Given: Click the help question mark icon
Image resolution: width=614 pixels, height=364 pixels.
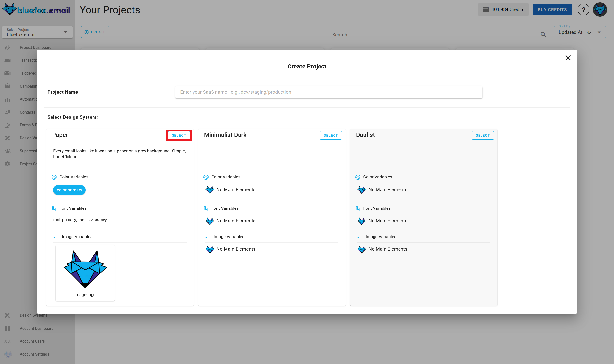Looking at the screenshot, I should [x=584, y=10].
